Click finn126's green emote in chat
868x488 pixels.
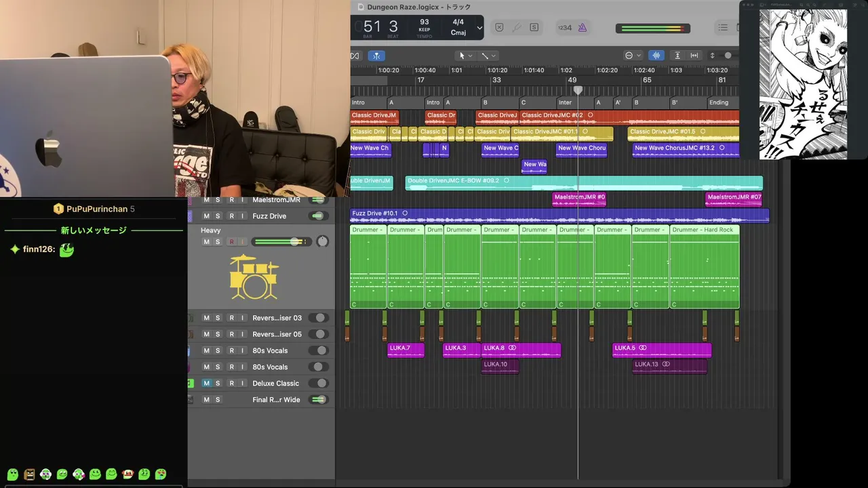tap(66, 249)
